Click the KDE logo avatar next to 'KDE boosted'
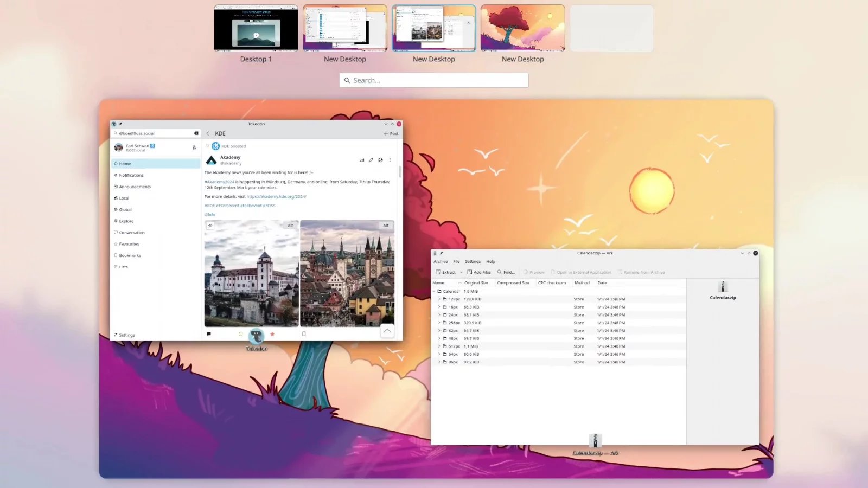Viewport: 868px width, 488px height. 215,146
